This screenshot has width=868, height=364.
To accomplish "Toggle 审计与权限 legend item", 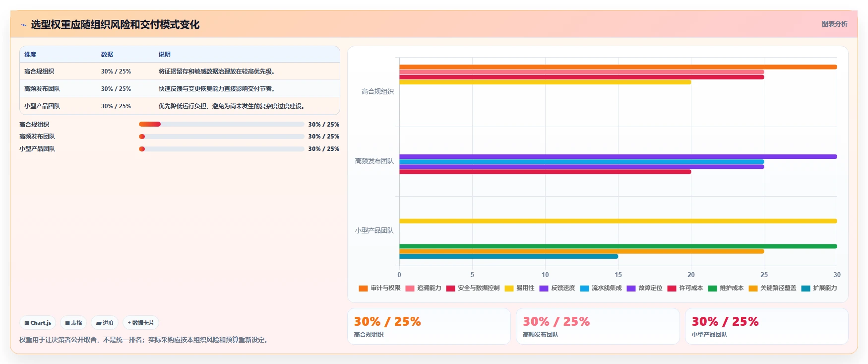I will (379, 288).
